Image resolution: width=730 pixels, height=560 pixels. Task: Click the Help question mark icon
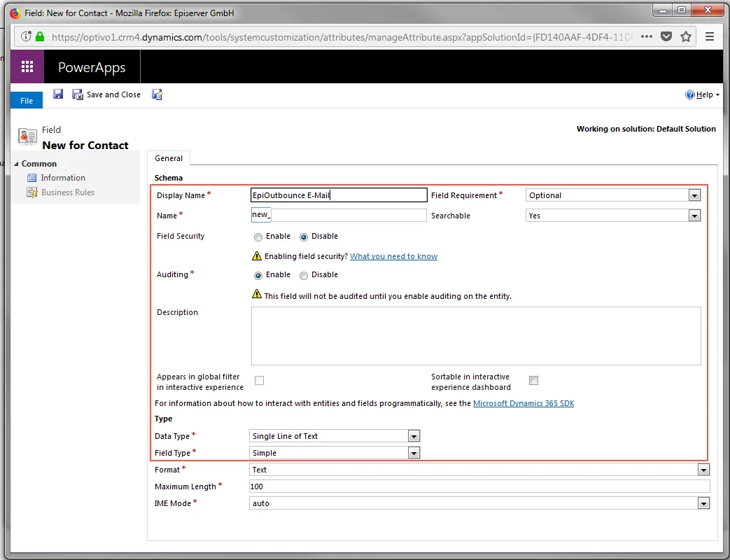point(689,94)
